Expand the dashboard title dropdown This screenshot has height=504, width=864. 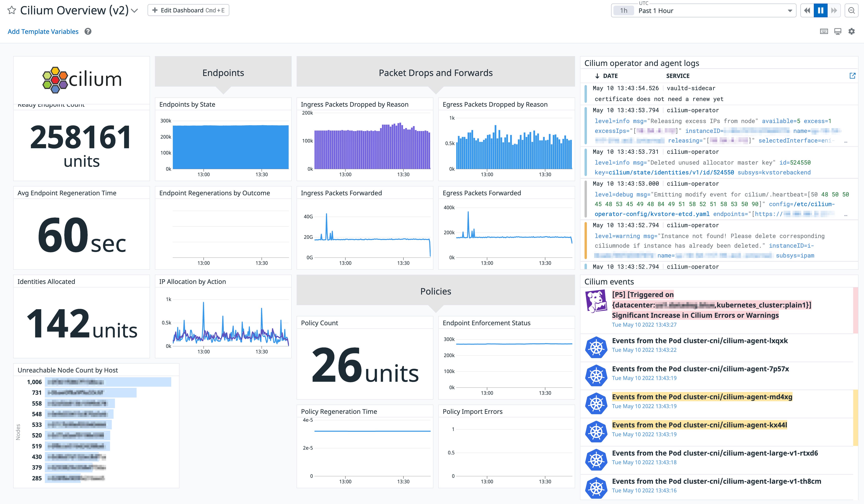(x=134, y=11)
